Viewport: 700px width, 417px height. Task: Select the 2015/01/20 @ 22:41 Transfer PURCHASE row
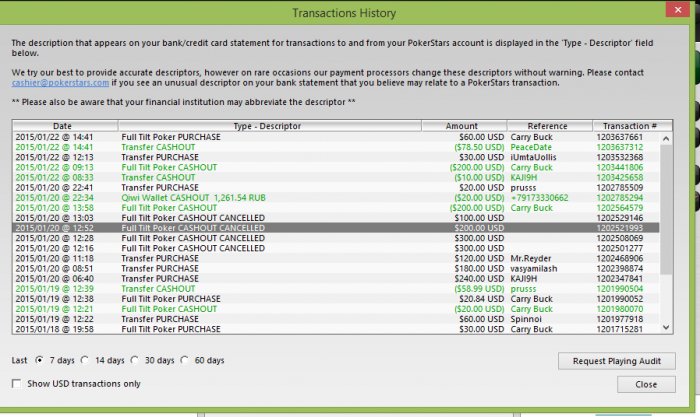coord(336,188)
